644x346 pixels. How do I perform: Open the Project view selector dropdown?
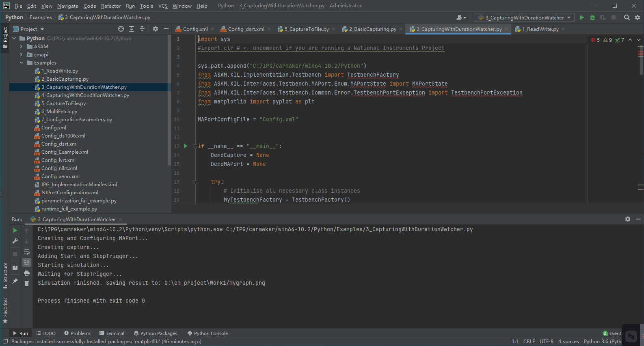click(29, 29)
